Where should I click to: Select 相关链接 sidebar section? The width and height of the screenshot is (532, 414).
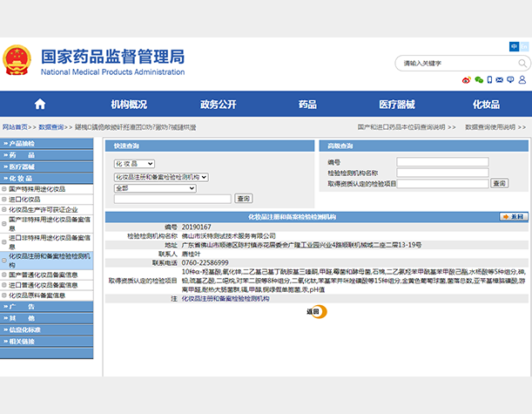[46, 342]
